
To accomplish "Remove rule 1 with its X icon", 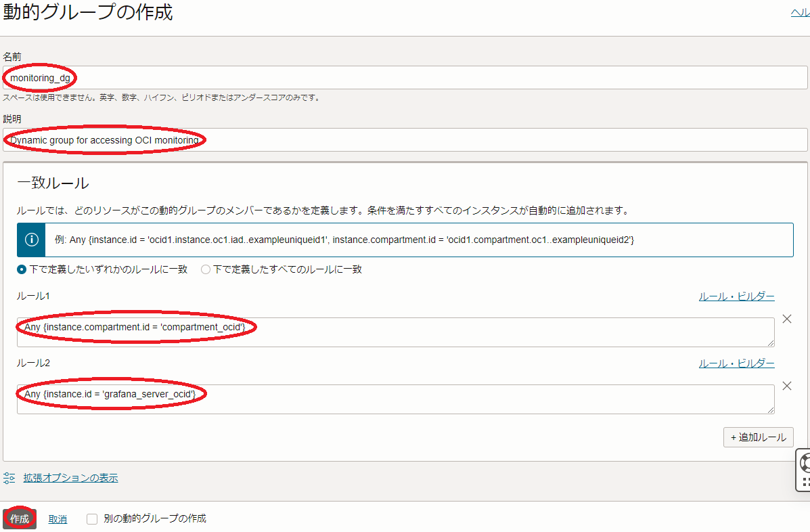I will point(786,319).
